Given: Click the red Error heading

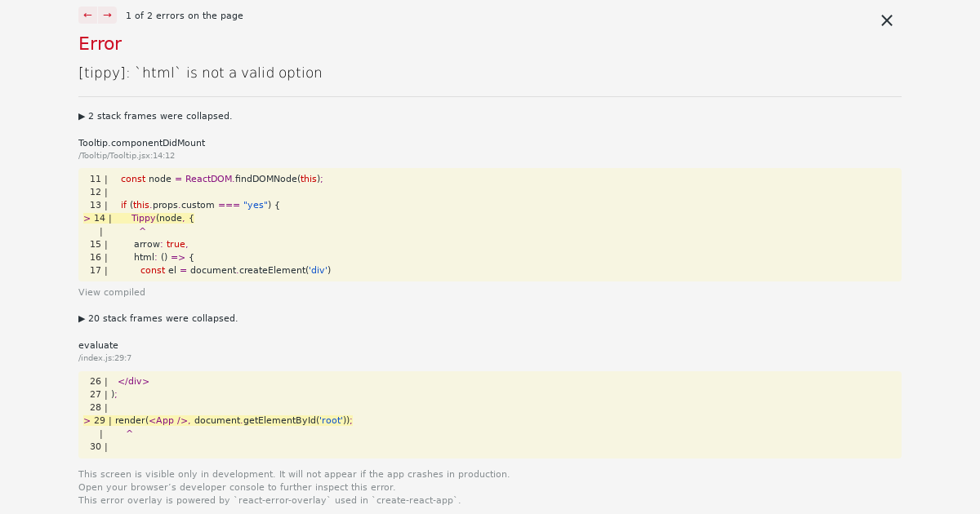Looking at the screenshot, I should (100, 43).
